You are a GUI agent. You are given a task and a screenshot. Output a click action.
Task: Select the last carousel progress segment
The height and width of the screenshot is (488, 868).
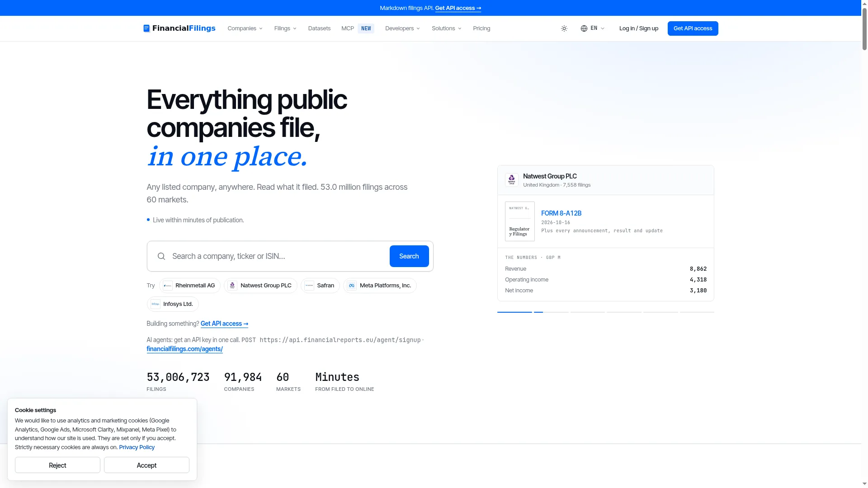click(697, 312)
